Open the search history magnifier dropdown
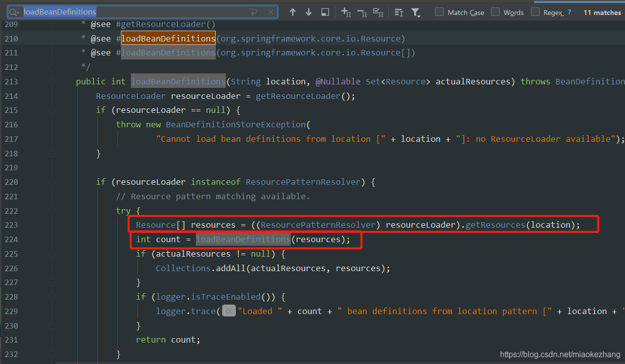Screen dimensions: 625x364 pyautogui.click(x=14, y=12)
